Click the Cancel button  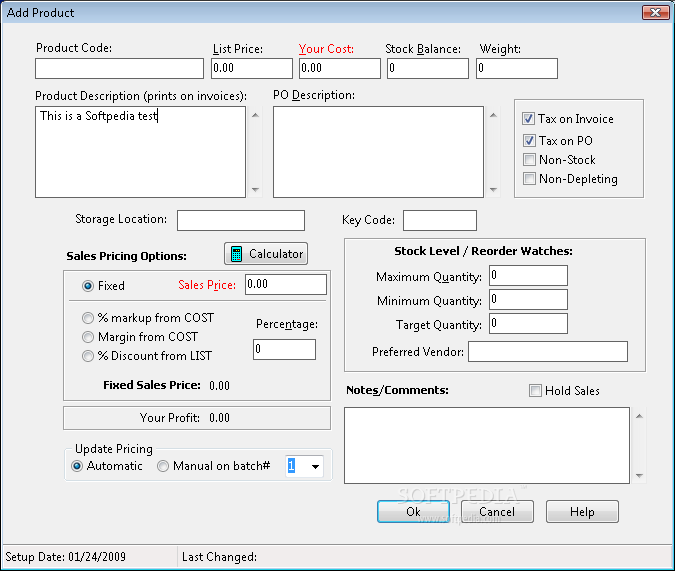click(497, 512)
